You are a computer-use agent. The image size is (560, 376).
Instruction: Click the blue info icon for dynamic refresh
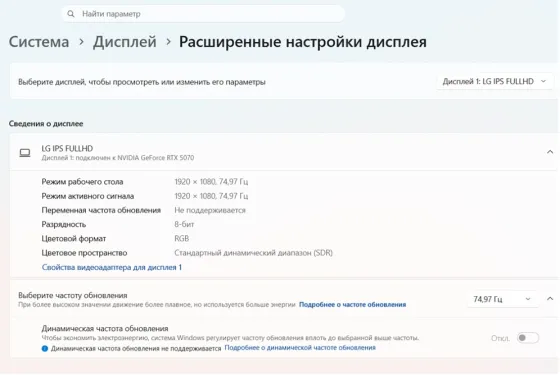pos(45,349)
